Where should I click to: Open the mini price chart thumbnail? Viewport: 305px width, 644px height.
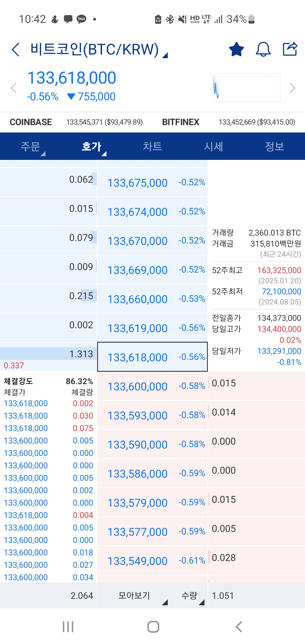pos(247,88)
